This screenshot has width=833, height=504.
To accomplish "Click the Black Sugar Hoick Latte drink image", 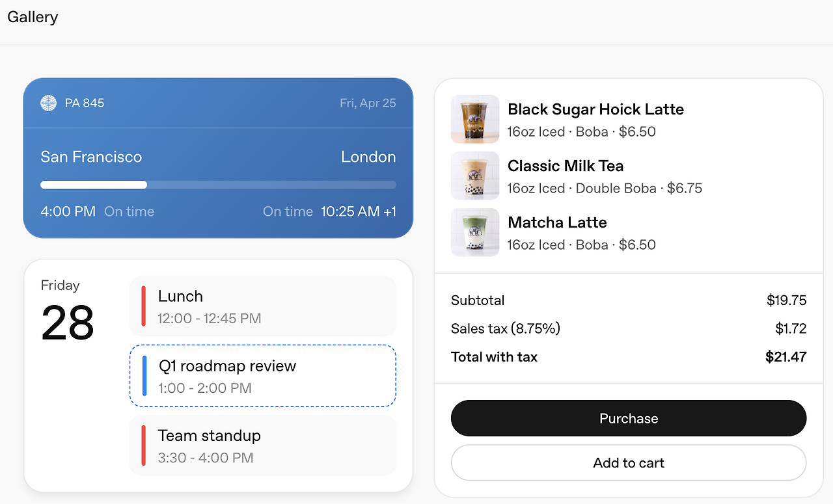I will pyautogui.click(x=475, y=119).
